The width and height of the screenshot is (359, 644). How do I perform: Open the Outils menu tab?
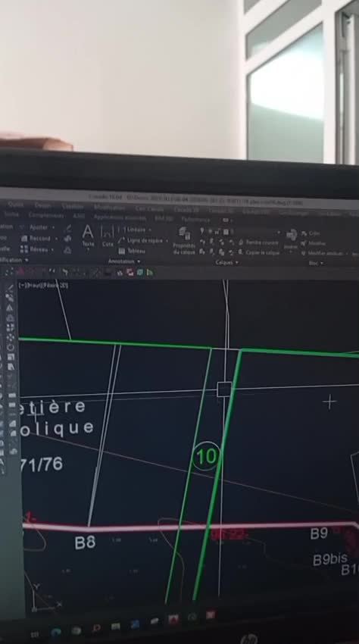coord(16,204)
